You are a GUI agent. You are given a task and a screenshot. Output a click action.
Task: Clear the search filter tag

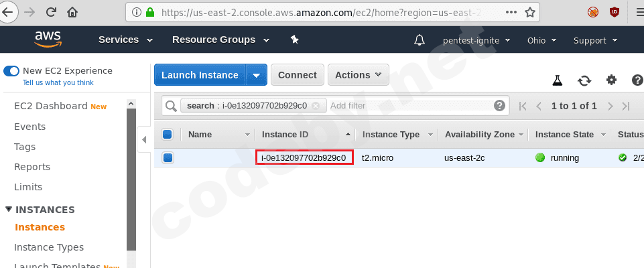click(x=316, y=106)
